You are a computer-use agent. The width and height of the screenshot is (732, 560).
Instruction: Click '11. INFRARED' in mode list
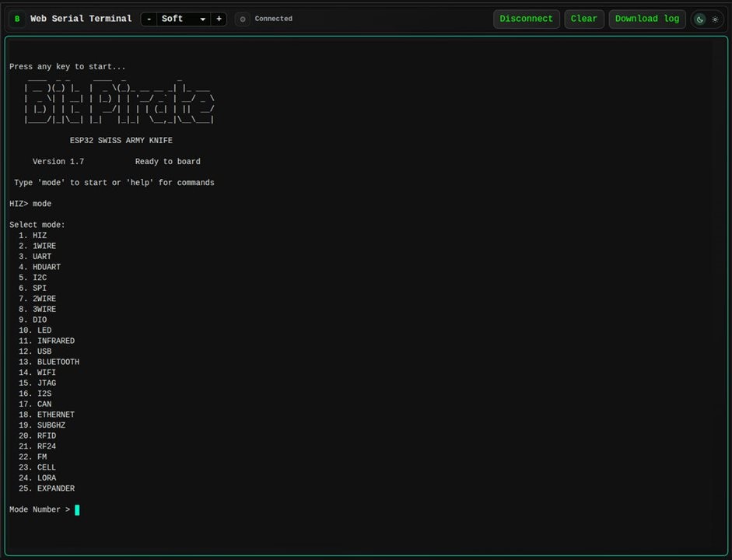coord(47,341)
